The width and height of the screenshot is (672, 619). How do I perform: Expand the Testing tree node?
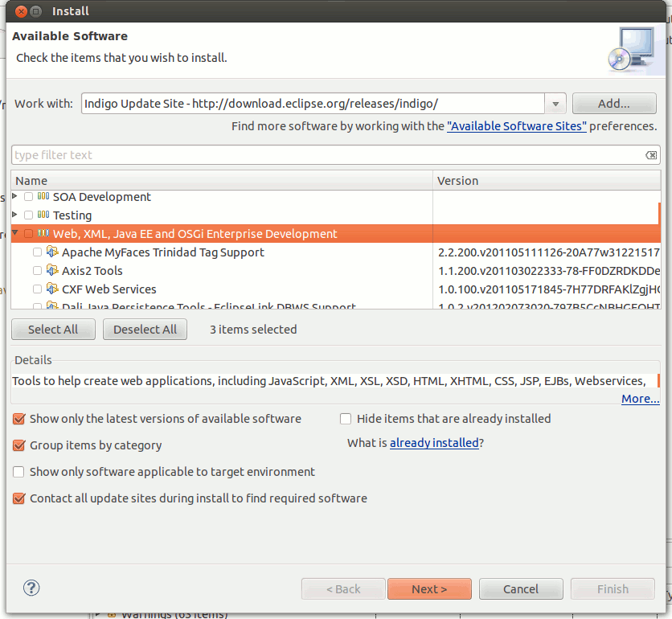click(15, 214)
